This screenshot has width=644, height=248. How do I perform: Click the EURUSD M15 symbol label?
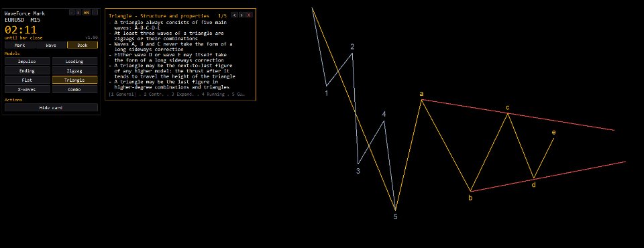point(22,19)
